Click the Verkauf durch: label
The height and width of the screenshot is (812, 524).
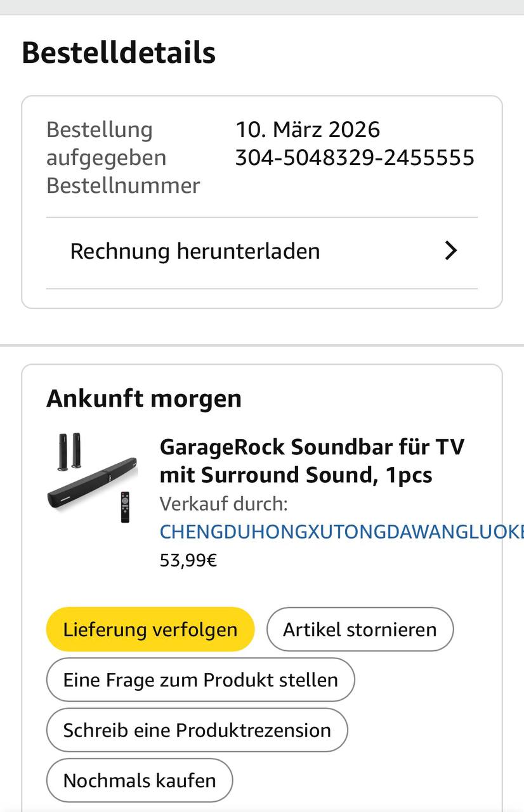(223, 504)
